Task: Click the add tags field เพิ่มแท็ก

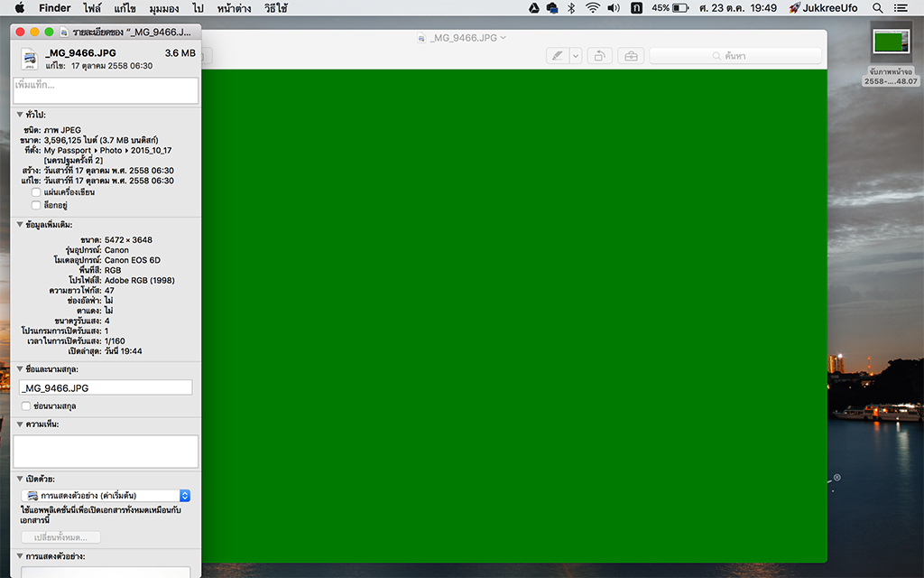Action: pyautogui.click(x=106, y=91)
